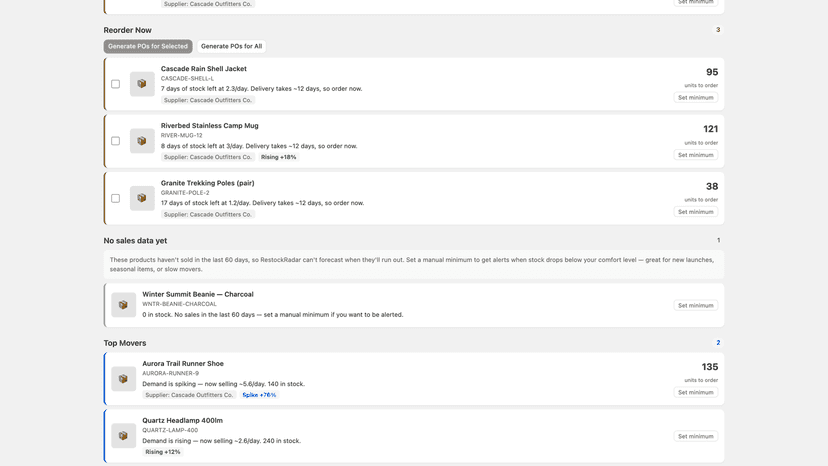Viewport: 828px width, 466px height.
Task: Click the Top Movers section heading
Action: tap(125, 343)
